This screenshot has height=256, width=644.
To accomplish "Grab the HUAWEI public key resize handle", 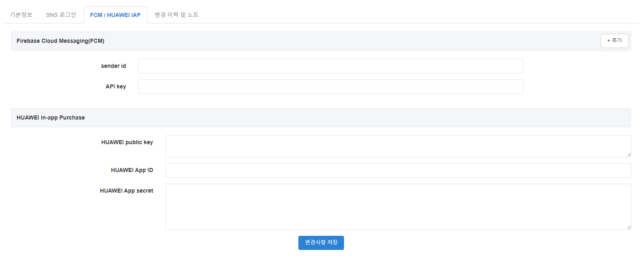I will [x=629, y=154].
